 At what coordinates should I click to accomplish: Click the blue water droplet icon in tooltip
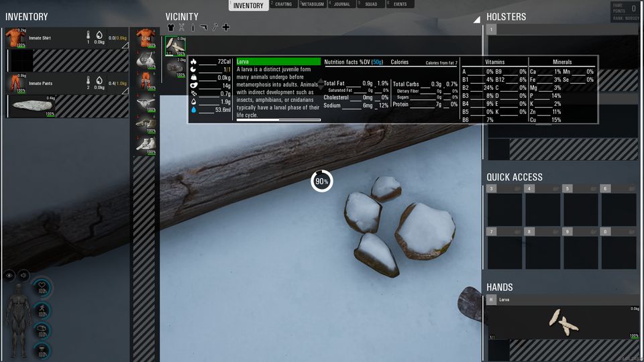click(193, 109)
